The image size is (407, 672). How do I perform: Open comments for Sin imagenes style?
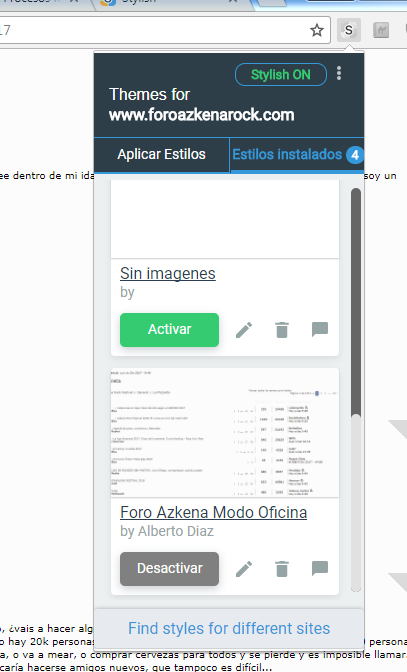coord(320,330)
